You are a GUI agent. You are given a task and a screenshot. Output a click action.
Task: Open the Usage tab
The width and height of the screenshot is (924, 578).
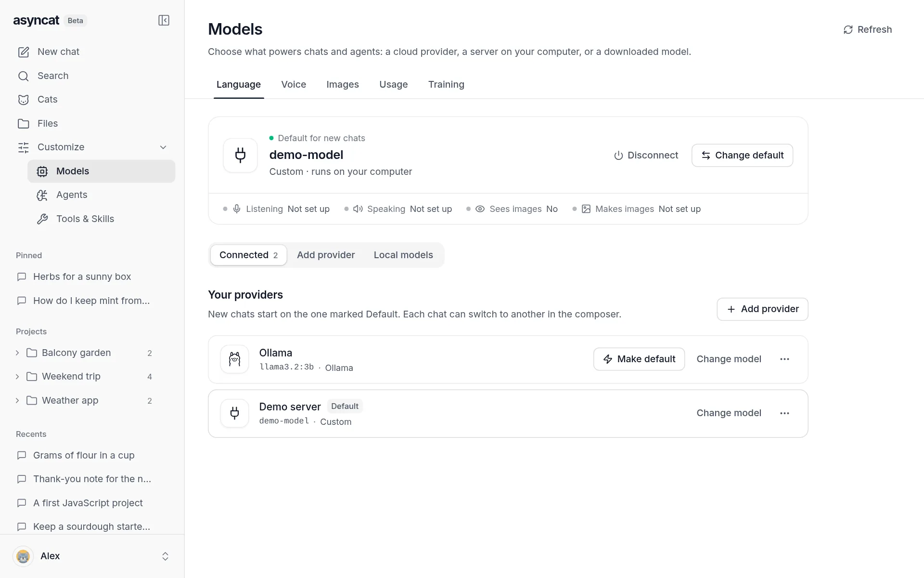(394, 84)
